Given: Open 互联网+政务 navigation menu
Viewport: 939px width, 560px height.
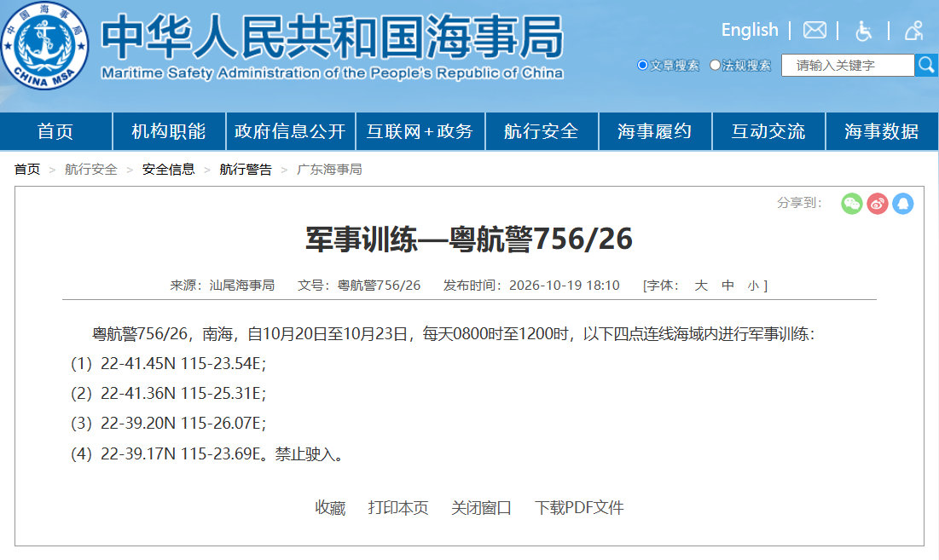Looking at the screenshot, I should (420, 131).
